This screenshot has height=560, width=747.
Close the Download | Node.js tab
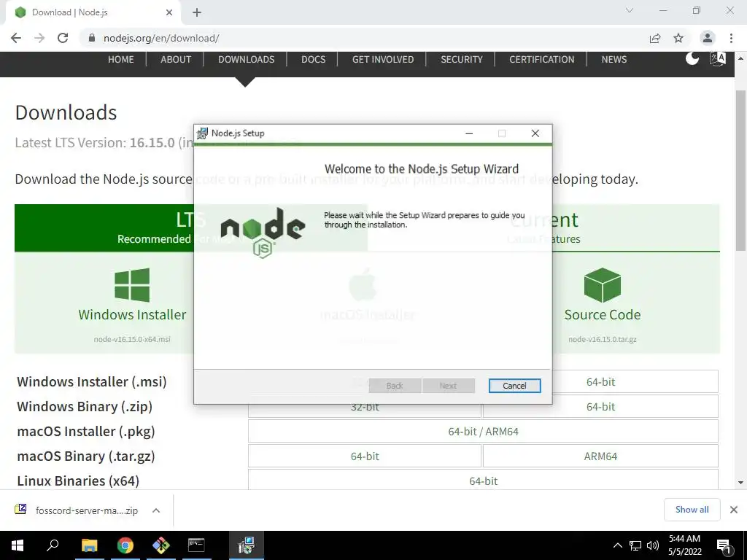(169, 12)
